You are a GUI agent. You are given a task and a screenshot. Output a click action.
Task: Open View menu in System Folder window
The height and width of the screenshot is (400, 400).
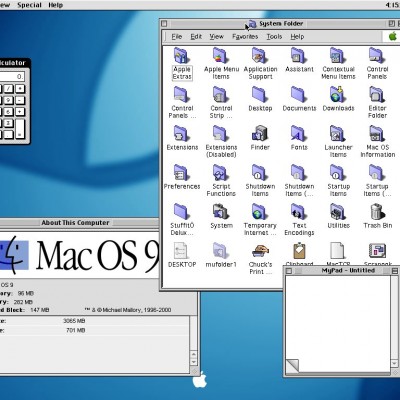(216, 37)
